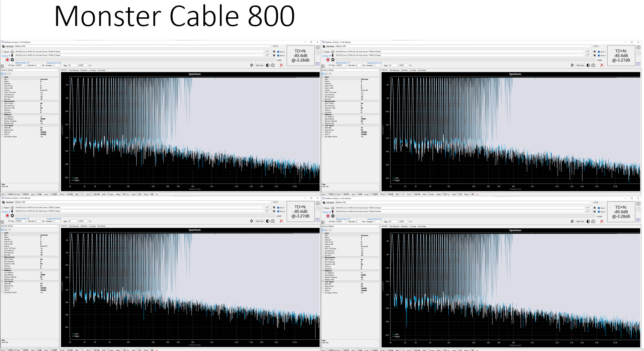644x351 pixels.
Task: Uncheck Show 2 in bottom-right window
Action: point(599,212)
